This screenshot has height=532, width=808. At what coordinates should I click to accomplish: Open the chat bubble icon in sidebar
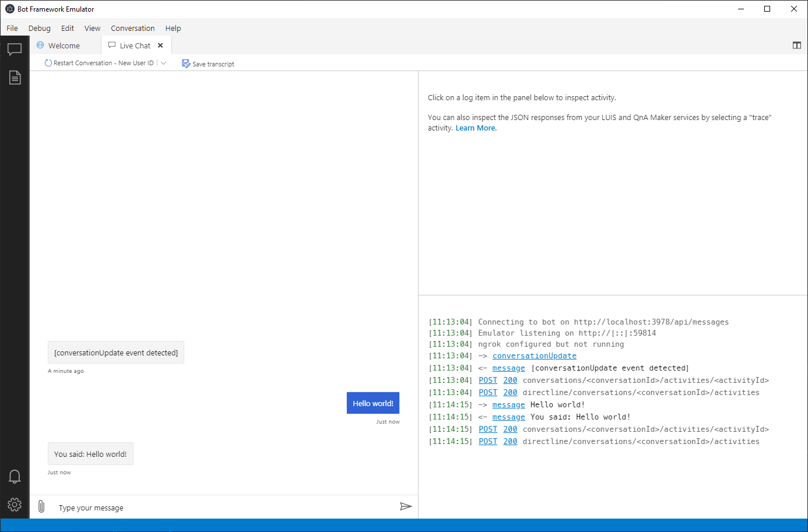15,50
